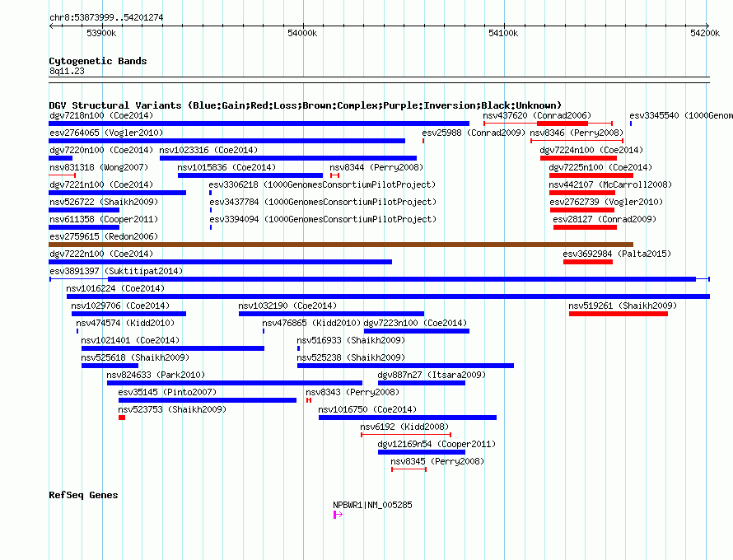
Task: Select nsv1015836 (Coe2014) gain variant
Action: [x=250, y=175]
